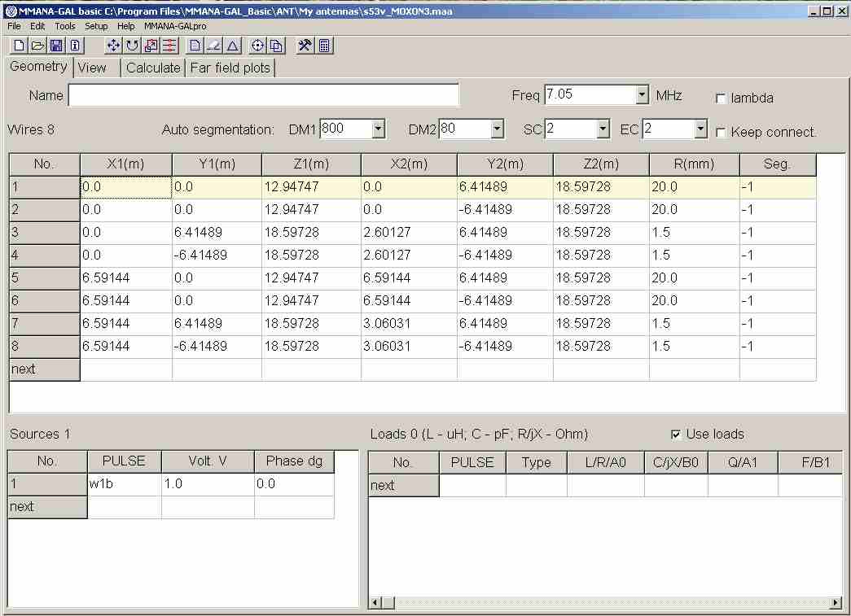Image resolution: width=851 pixels, height=616 pixels.
Task: Click the rotate arrow toolbar icon
Action: point(132,46)
